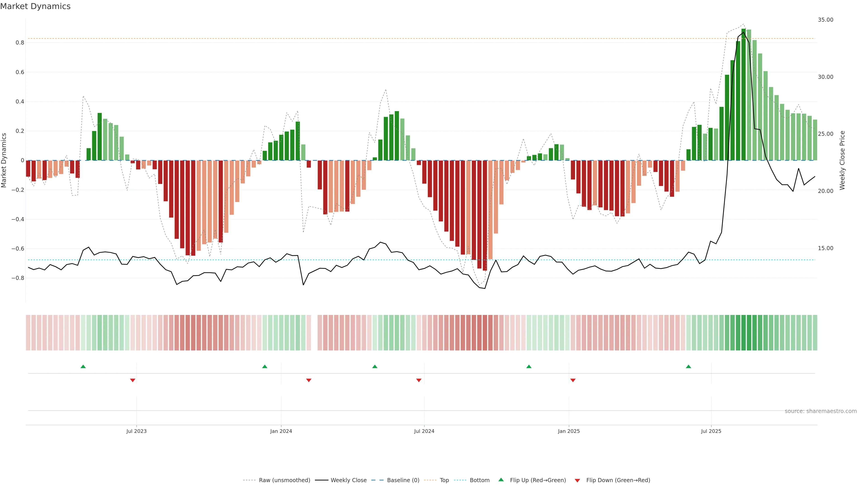Click the Market Dynamics chart title
The width and height of the screenshot is (868, 488).
point(35,6)
